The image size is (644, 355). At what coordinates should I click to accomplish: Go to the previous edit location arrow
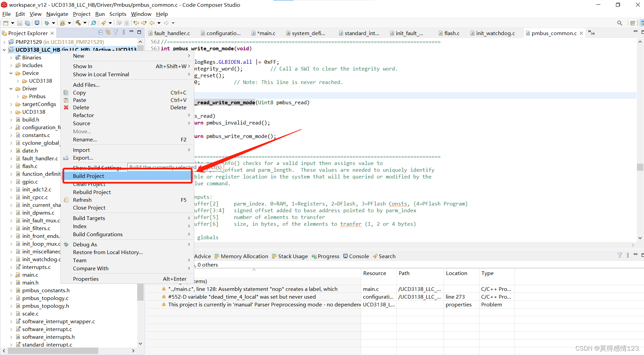[x=136, y=23]
